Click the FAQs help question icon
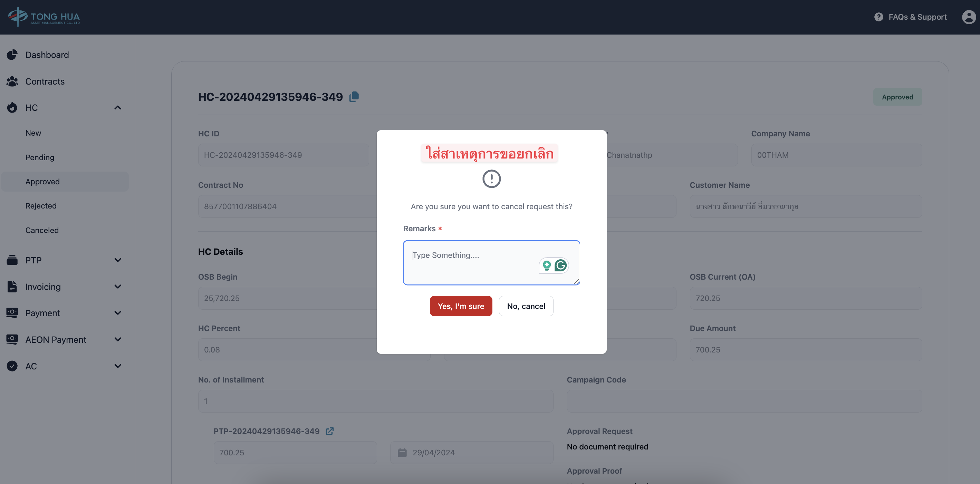 (x=878, y=17)
